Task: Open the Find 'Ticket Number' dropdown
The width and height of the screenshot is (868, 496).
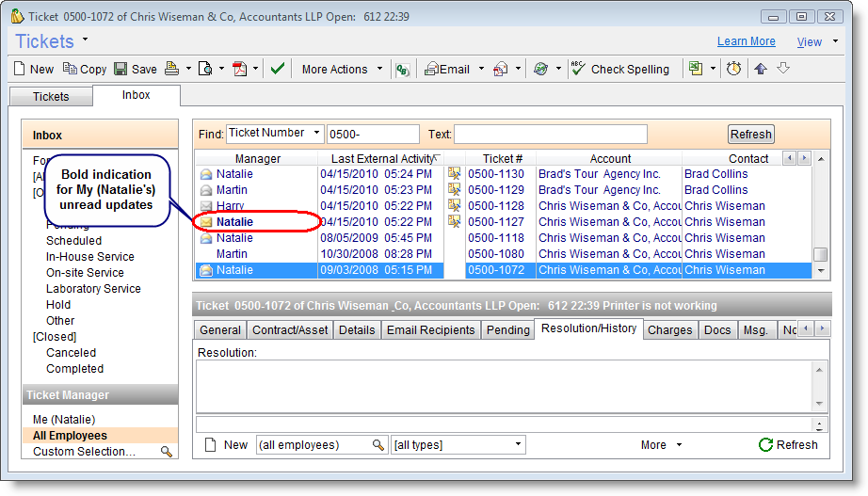Action: tap(316, 134)
